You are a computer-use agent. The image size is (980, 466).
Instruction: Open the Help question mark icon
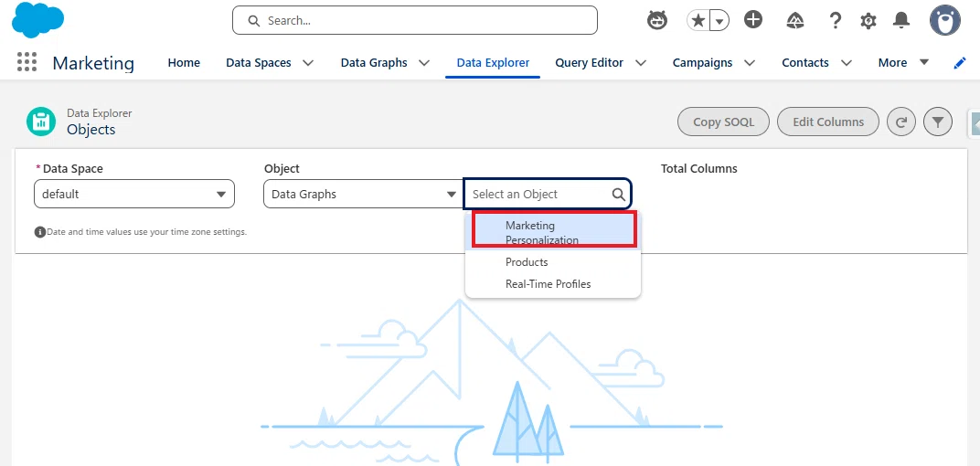(x=835, y=21)
